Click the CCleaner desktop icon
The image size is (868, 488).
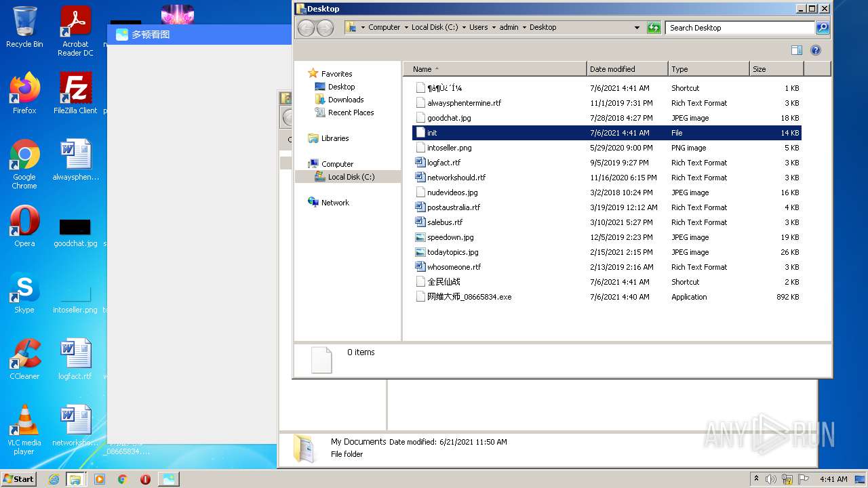coord(24,359)
